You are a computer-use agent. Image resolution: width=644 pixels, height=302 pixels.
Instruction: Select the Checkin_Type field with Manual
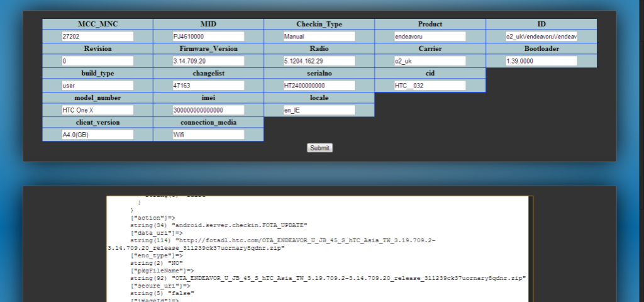(x=319, y=36)
